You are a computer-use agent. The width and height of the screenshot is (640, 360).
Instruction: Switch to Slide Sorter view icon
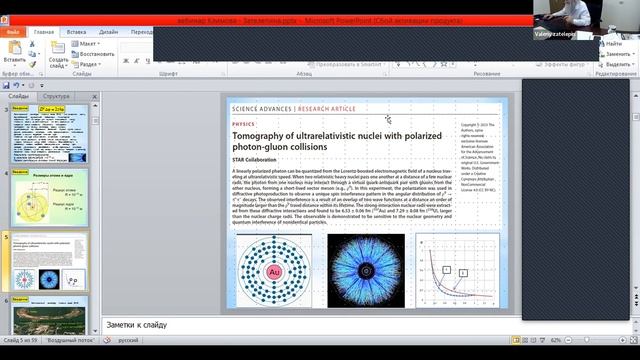525,340
